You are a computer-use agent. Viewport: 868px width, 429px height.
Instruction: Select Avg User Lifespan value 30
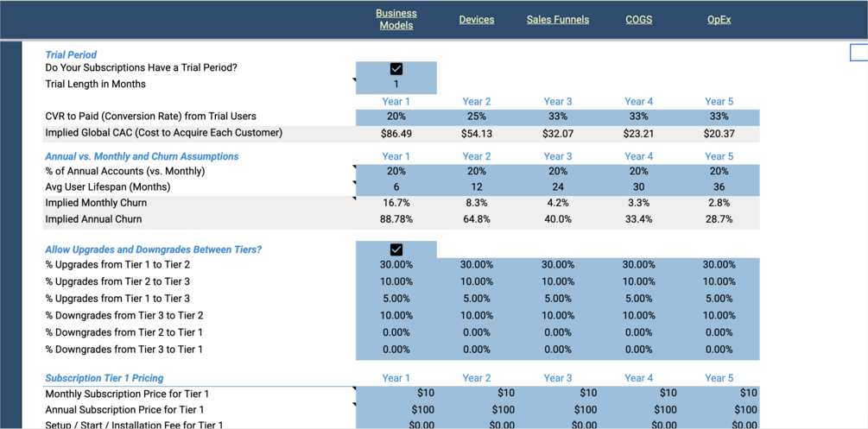coord(638,187)
